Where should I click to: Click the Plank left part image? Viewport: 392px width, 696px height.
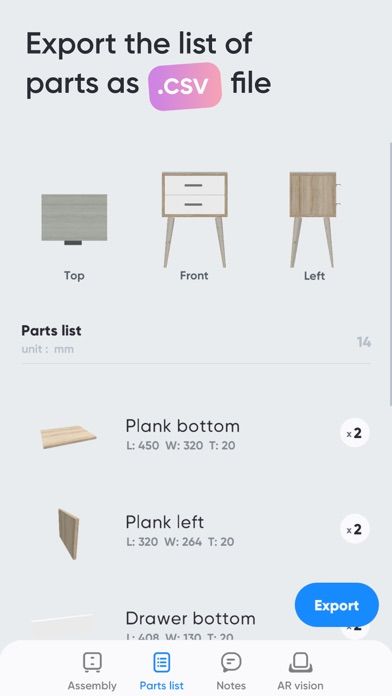tap(69, 533)
